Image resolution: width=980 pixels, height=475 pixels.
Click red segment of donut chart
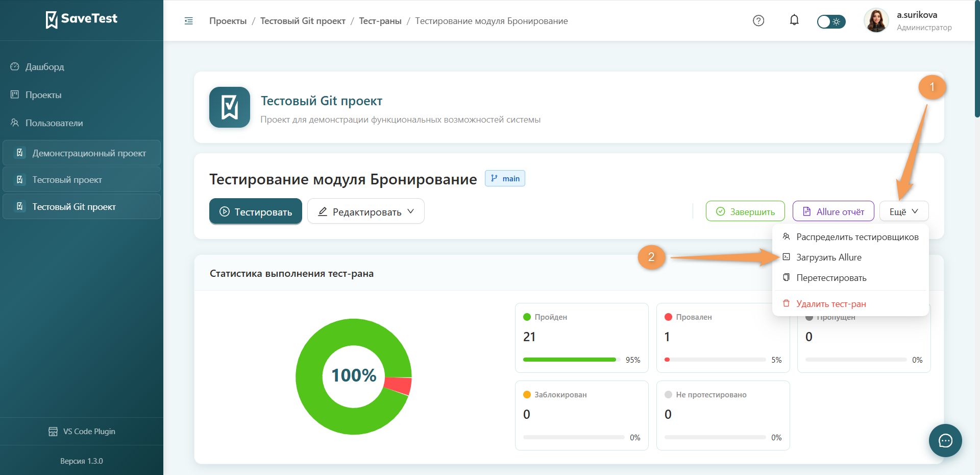(x=399, y=386)
